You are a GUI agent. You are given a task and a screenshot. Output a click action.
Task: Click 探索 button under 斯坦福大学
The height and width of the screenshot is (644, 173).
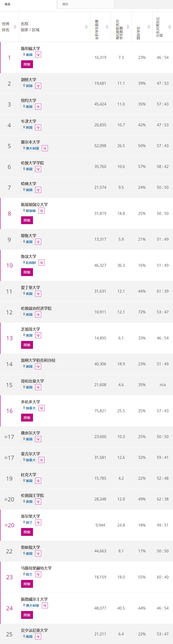click(x=27, y=64)
